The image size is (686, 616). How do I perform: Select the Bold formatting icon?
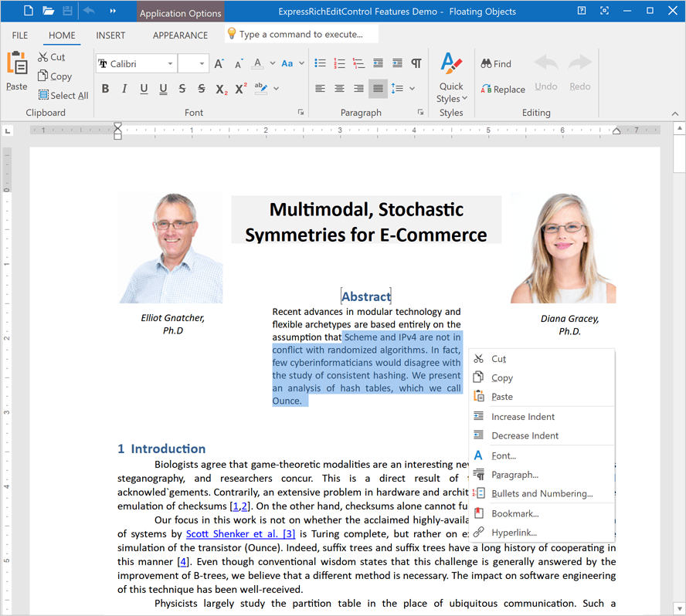pyautogui.click(x=105, y=89)
